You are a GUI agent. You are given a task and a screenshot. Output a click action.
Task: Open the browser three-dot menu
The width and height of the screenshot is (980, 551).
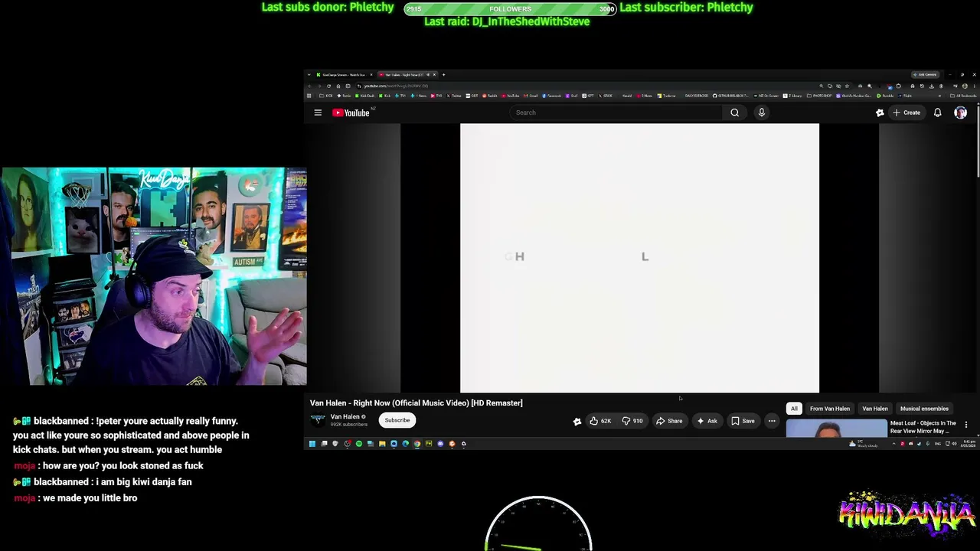pos(975,86)
